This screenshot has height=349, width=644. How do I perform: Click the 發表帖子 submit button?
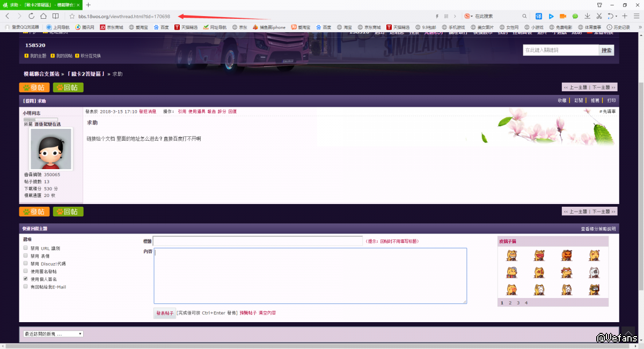pos(165,313)
